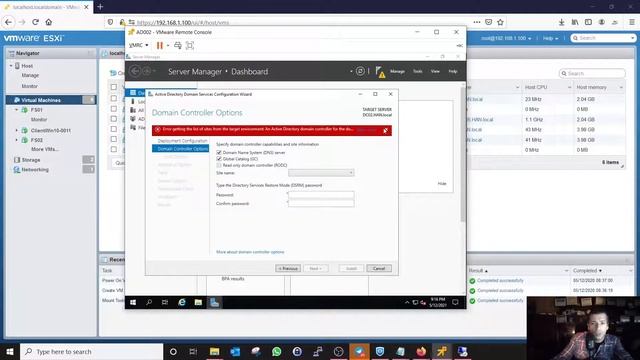Image resolution: width=640 pixels, height=360 pixels.
Task: Click the DSRM Password field
Action: coord(321,195)
